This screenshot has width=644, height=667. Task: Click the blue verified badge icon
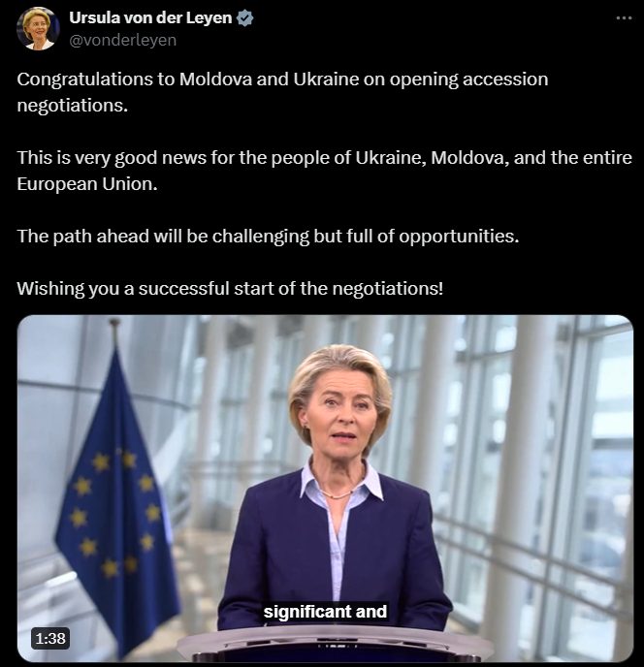245,18
